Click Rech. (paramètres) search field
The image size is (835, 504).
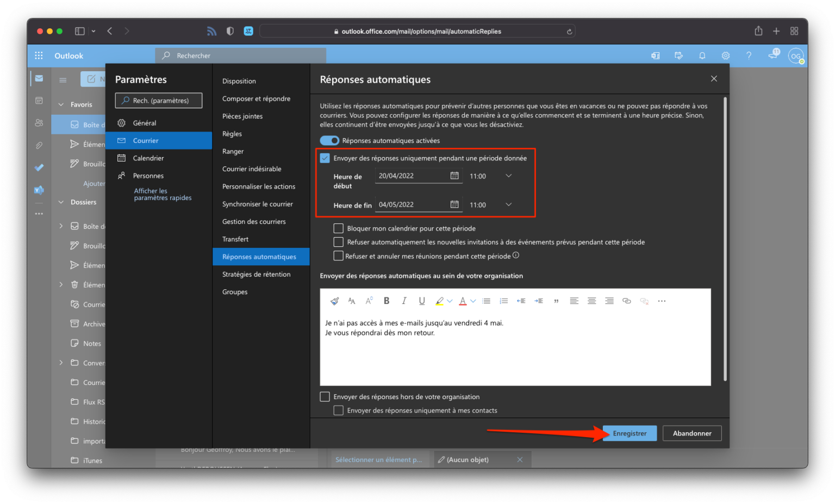point(159,101)
